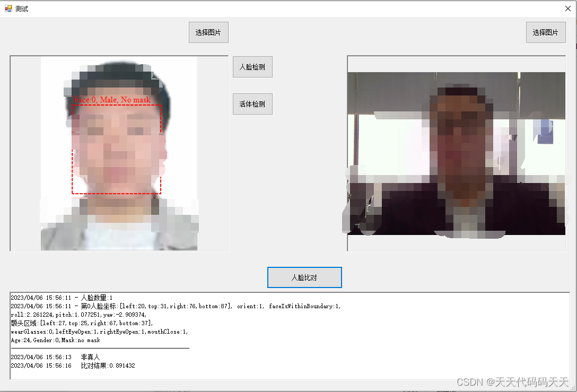Select the 第0人脸坐标 log line

point(176,306)
